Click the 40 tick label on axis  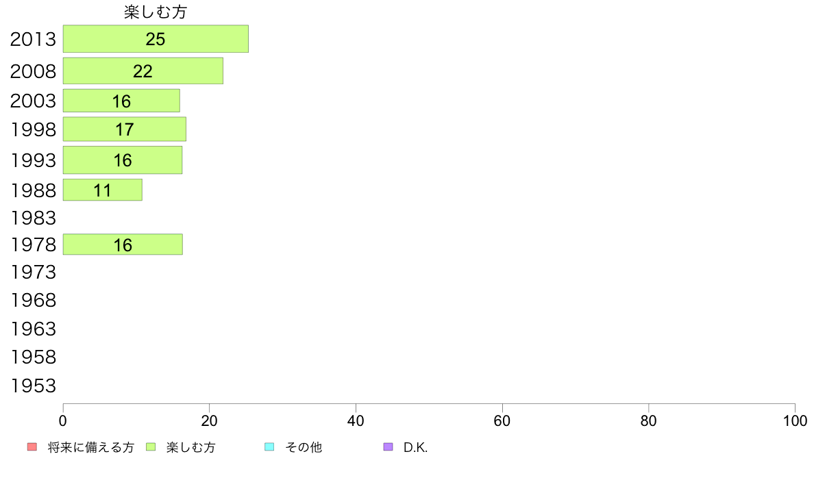(356, 421)
